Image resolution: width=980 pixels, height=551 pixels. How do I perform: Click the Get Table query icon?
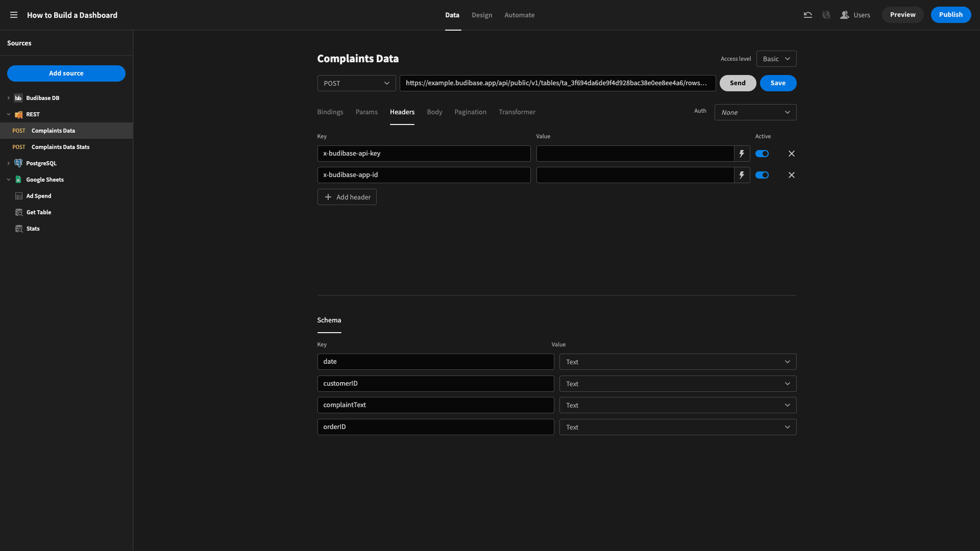coord(19,212)
